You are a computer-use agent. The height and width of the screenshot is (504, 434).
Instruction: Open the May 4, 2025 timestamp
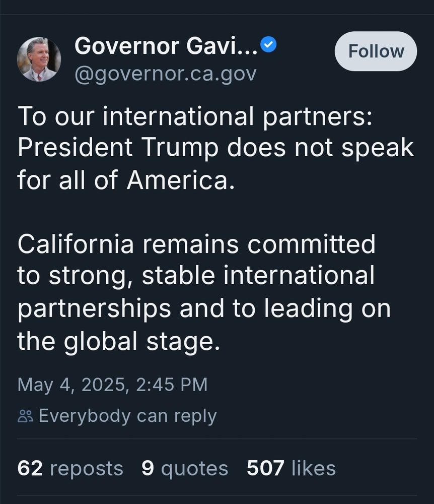(x=113, y=385)
